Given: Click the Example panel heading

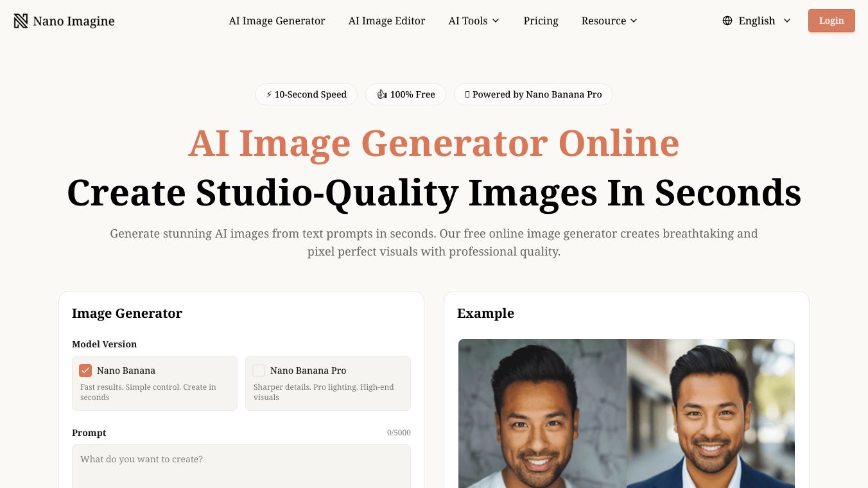Looking at the screenshot, I should click(485, 313).
